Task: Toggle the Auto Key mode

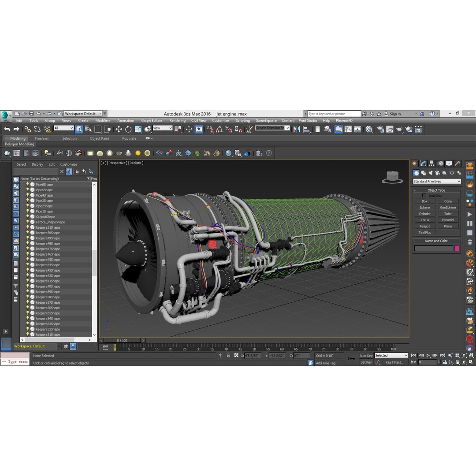Action: tap(366, 356)
